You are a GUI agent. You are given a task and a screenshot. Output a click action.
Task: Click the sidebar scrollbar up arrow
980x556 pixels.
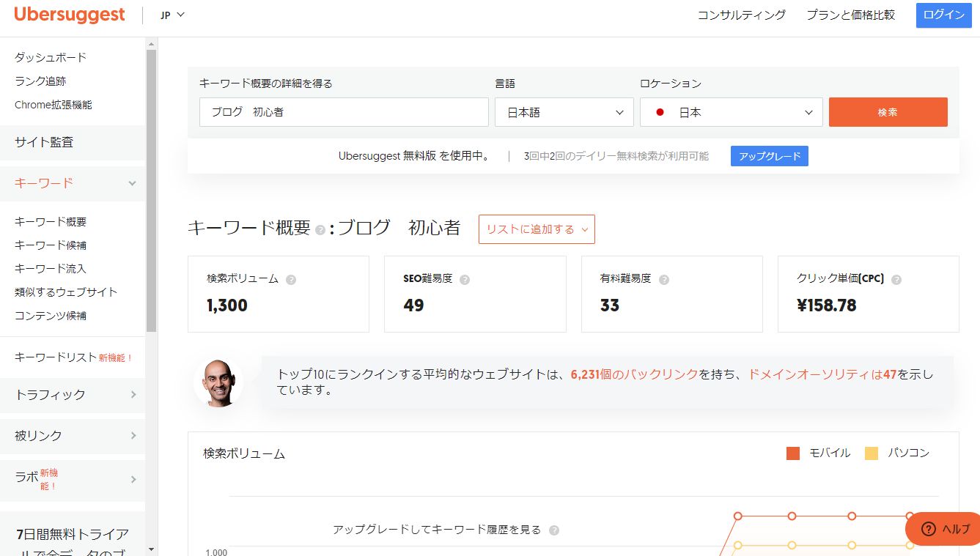(x=152, y=44)
